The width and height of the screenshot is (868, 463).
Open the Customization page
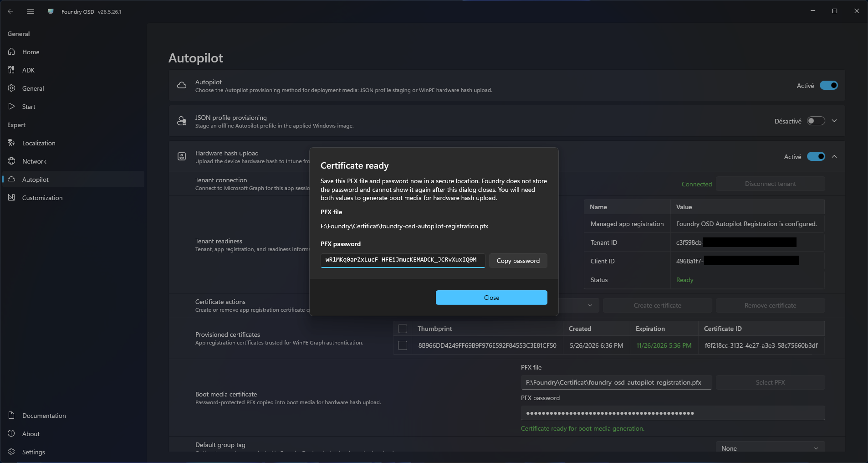(73, 198)
